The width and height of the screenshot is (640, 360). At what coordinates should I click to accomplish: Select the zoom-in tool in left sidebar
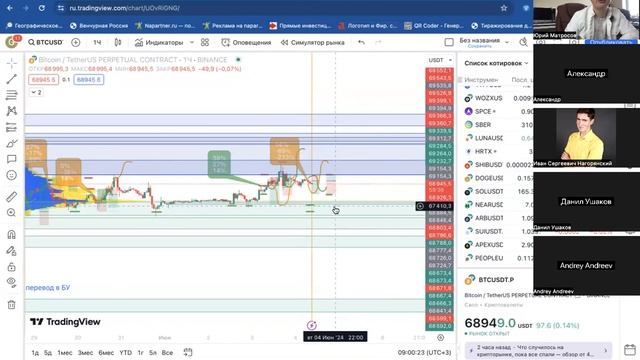click(11, 213)
